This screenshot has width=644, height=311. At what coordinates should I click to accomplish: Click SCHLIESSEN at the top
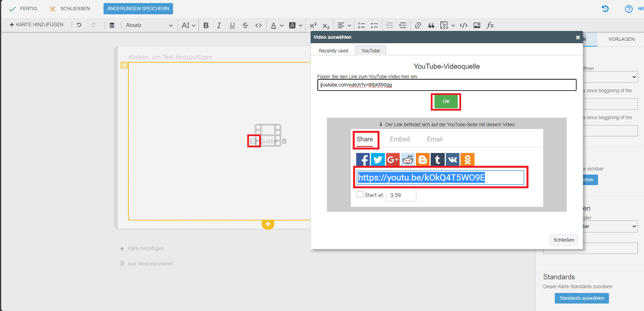click(x=69, y=9)
